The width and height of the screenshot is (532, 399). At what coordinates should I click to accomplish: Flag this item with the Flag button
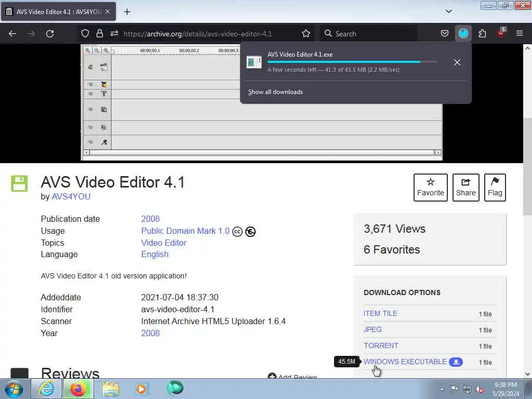coord(495,188)
